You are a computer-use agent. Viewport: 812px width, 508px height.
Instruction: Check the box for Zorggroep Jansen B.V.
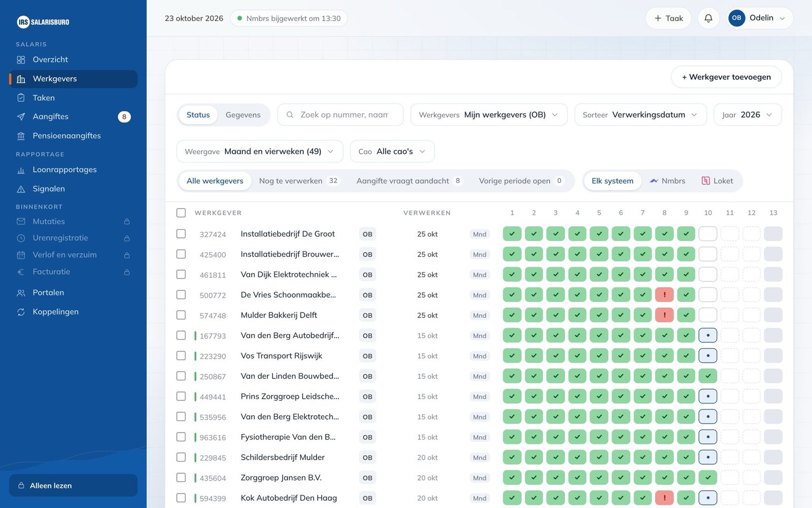coord(181,478)
